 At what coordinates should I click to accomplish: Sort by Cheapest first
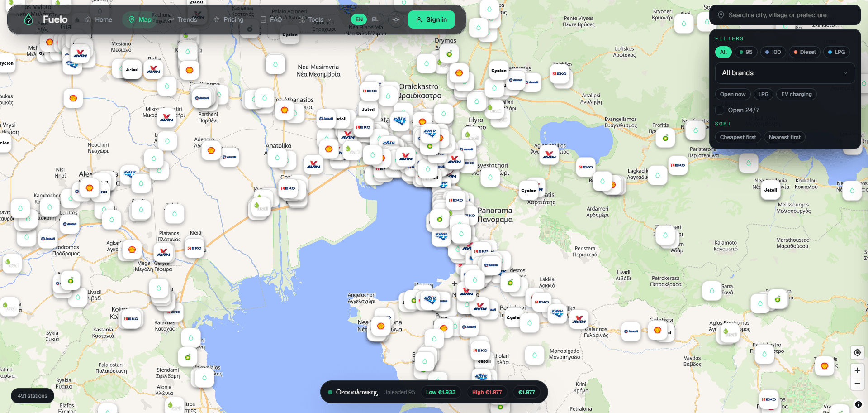pos(738,137)
